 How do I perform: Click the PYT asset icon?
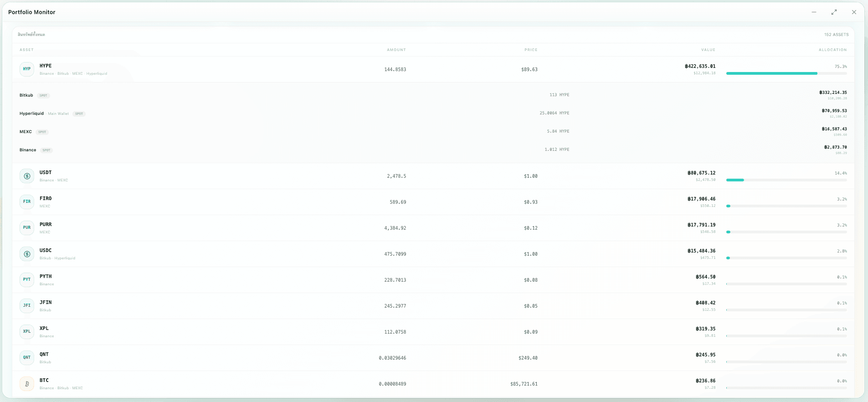(27, 280)
